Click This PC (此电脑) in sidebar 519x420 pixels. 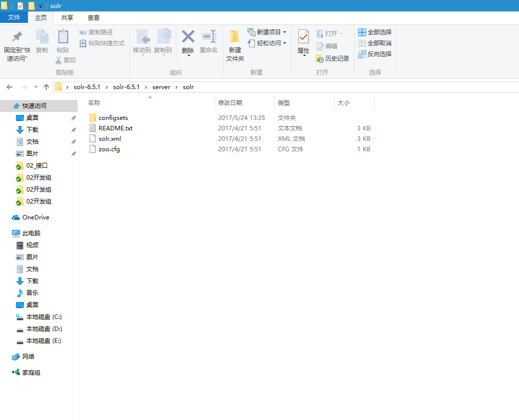[31, 233]
